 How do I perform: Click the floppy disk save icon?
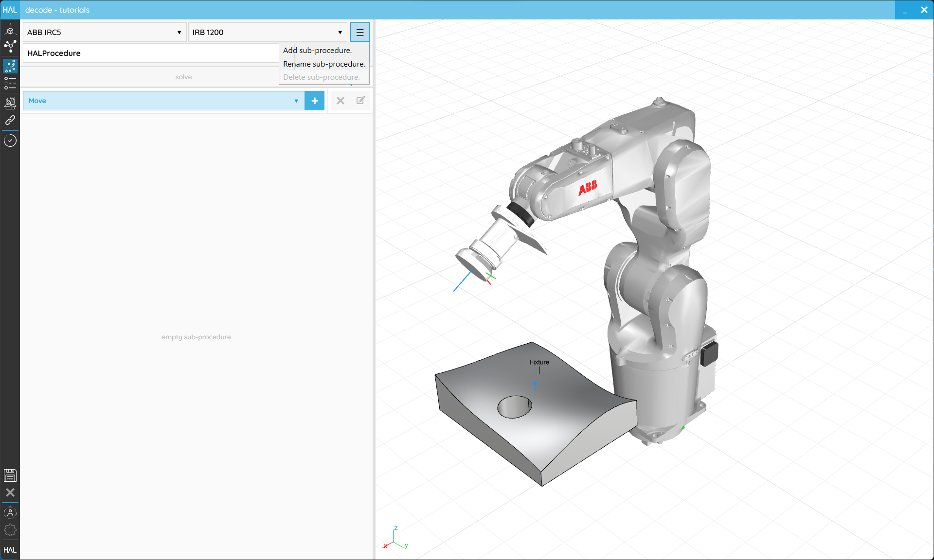10,475
